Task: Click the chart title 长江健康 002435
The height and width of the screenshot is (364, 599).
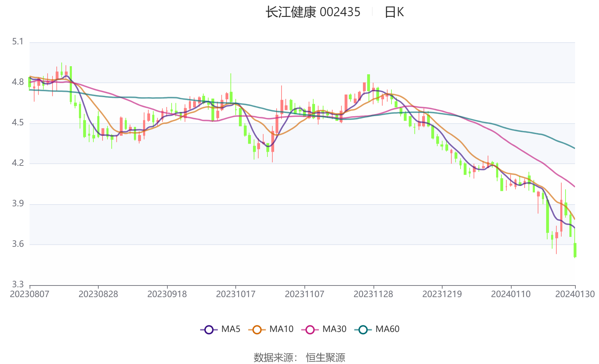Action: click(x=313, y=12)
